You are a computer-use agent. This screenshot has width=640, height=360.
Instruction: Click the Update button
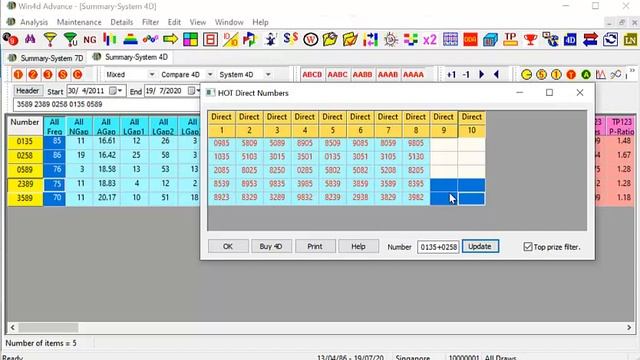480,246
